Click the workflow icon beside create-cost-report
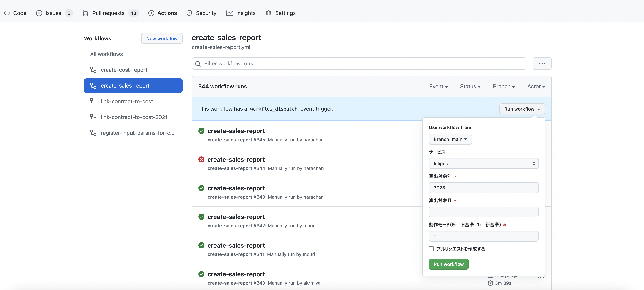Viewport: 644px width, 290px height. 93,70
